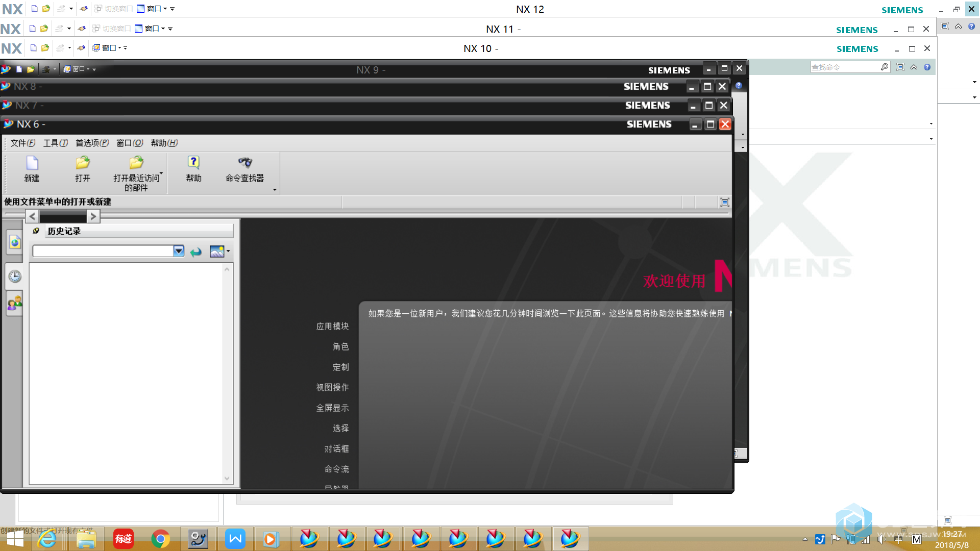Launch the 命令查找器 command finder in NX 6

click(x=245, y=169)
